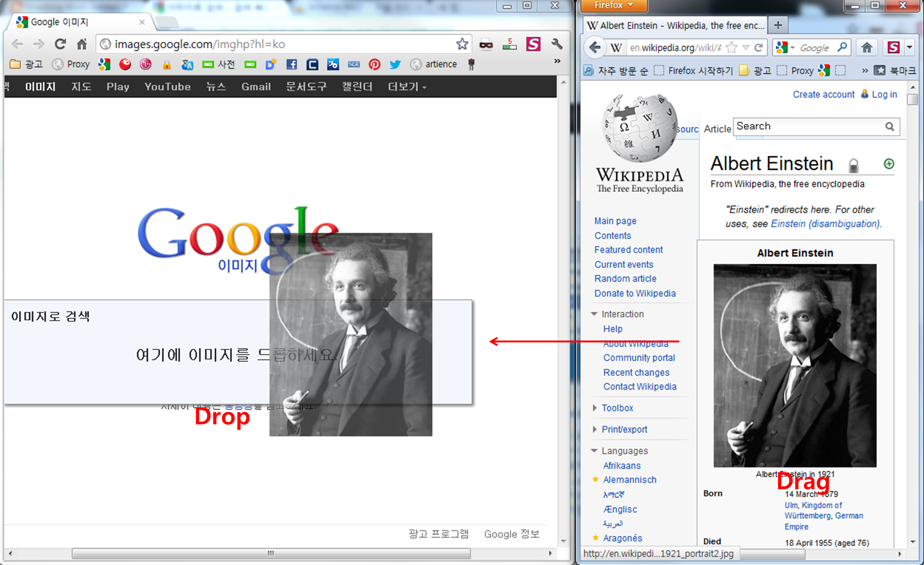Select Gmail in Google's black navigation bar
The height and width of the screenshot is (565, 924).
[256, 87]
